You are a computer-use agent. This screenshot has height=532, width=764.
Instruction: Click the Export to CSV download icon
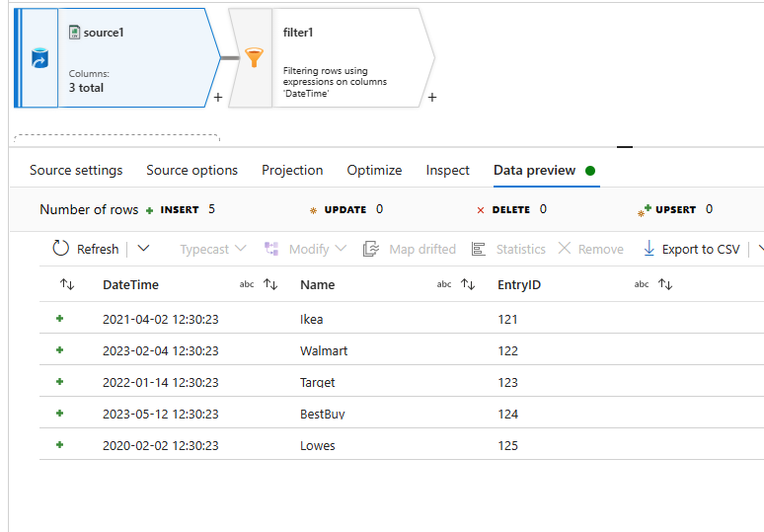649,249
